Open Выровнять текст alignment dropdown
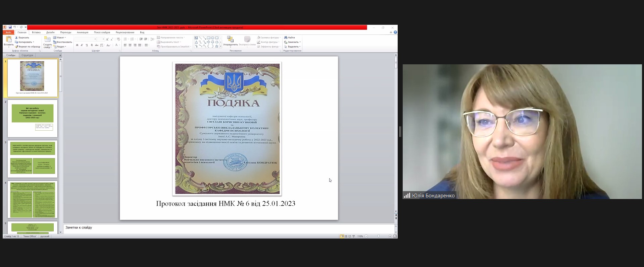644x267 pixels. click(169, 42)
